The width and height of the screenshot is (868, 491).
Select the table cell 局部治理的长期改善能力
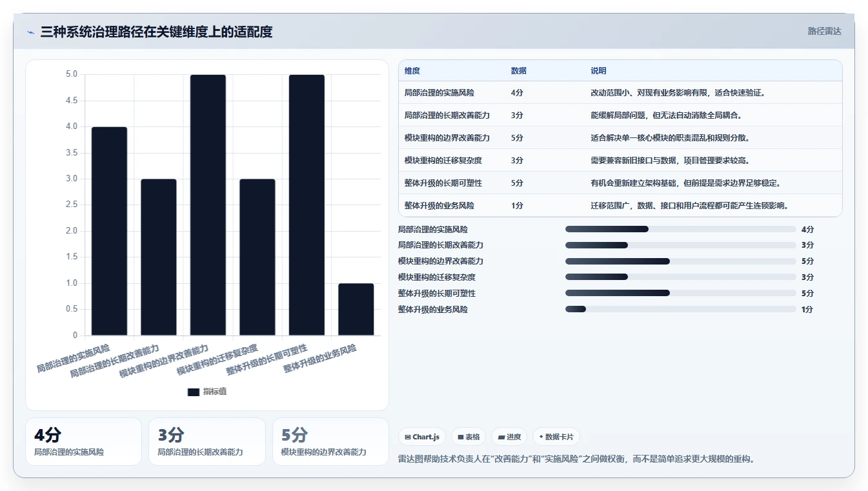[447, 115]
